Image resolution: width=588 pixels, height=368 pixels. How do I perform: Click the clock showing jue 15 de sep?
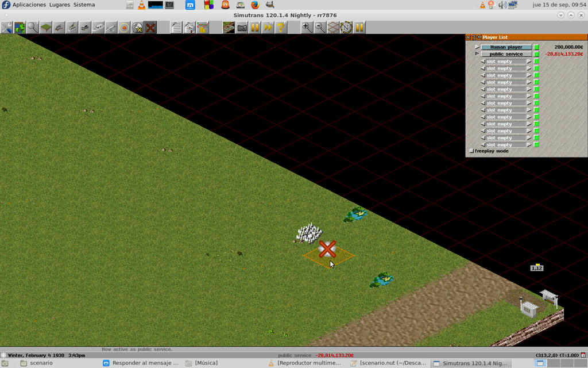pyautogui.click(x=559, y=5)
